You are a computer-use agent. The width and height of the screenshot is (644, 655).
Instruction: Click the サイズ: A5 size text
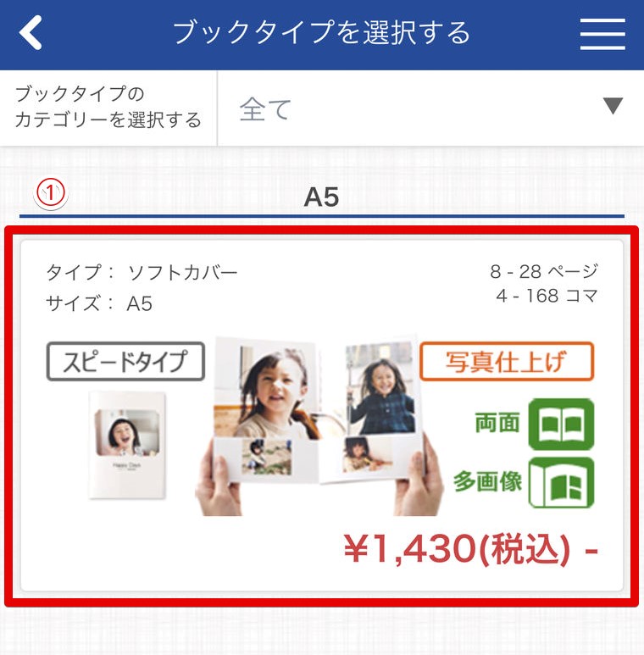pyautogui.click(x=99, y=303)
